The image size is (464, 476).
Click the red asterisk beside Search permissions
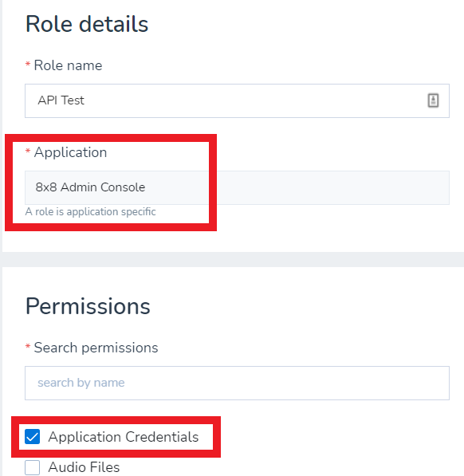[x=28, y=346]
